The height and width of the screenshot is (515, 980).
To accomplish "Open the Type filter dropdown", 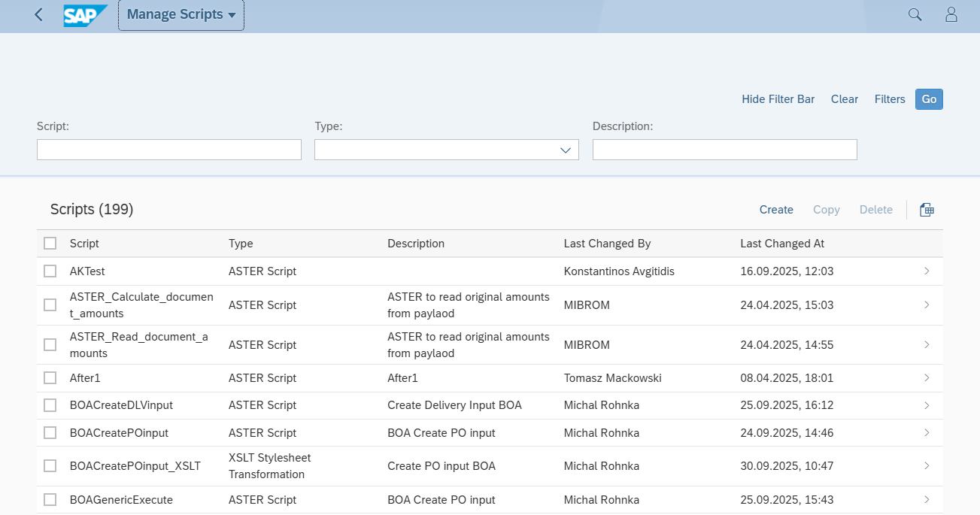I will 566,150.
